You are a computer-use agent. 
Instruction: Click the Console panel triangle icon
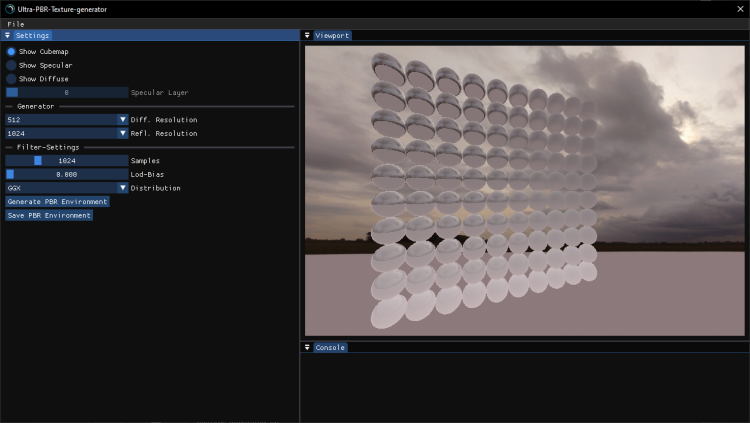pyautogui.click(x=307, y=347)
